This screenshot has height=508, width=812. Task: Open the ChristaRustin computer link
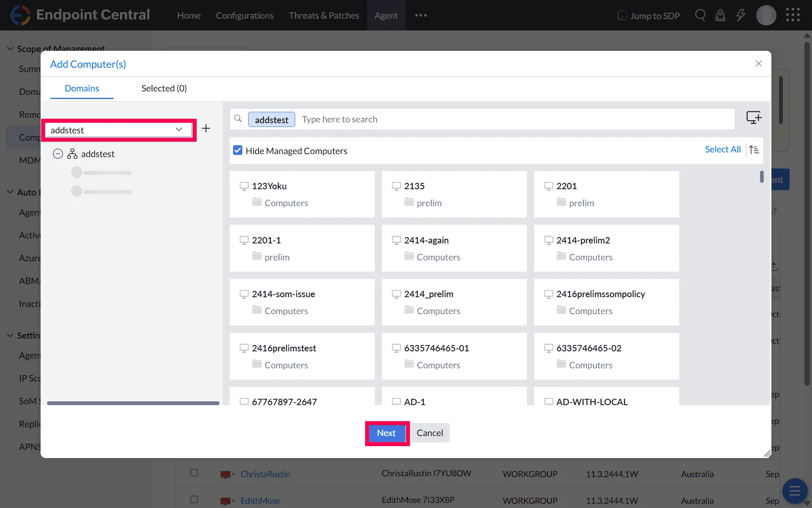265,474
